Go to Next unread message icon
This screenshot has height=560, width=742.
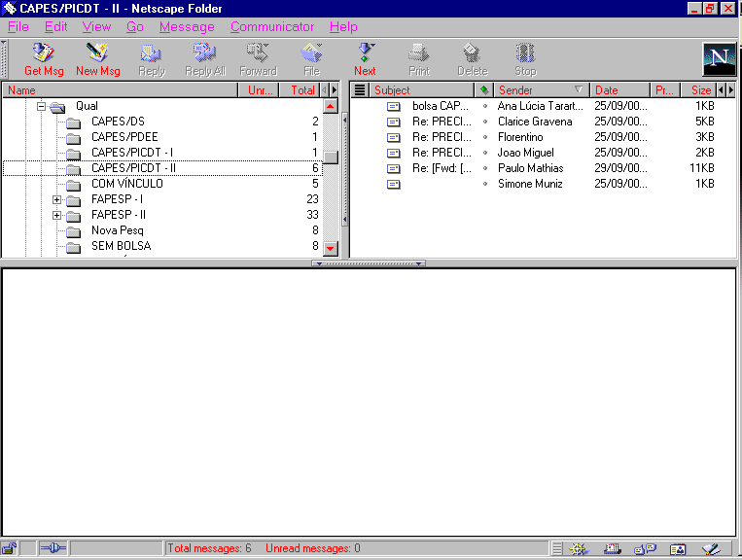364,52
